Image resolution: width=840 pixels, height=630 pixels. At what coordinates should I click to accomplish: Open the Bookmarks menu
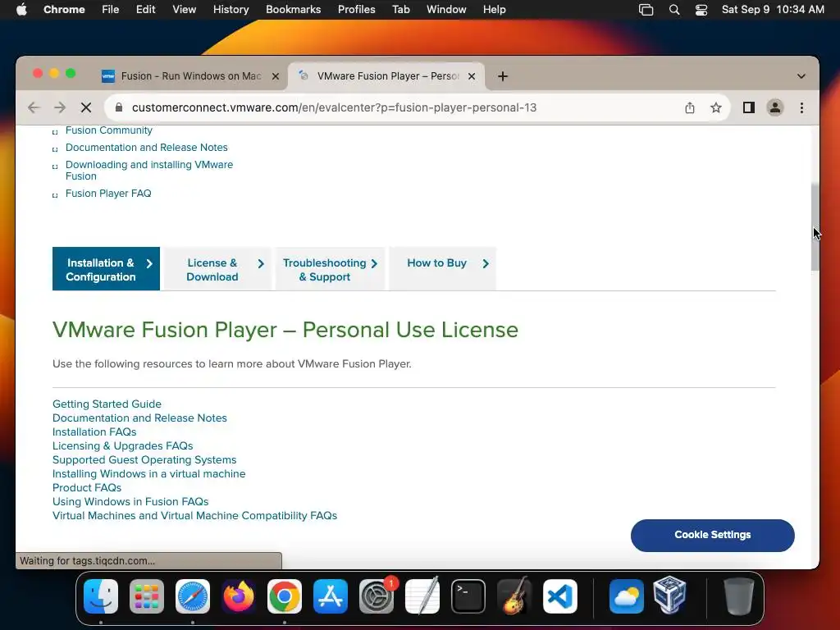click(293, 10)
